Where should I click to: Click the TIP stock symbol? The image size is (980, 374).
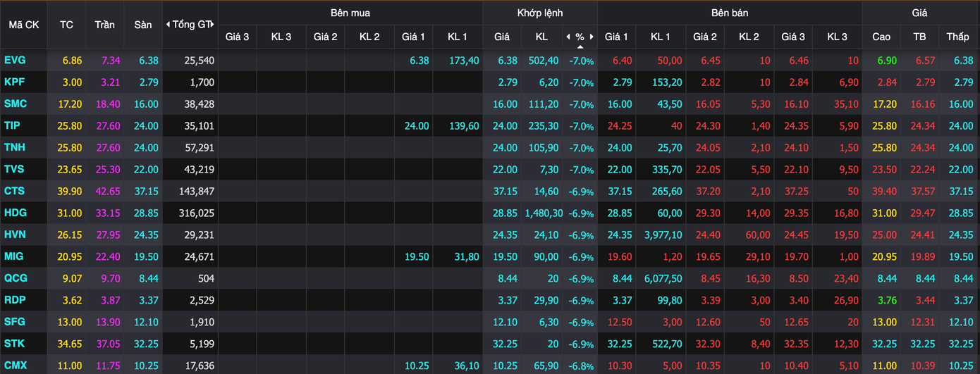pyautogui.click(x=13, y=125)
